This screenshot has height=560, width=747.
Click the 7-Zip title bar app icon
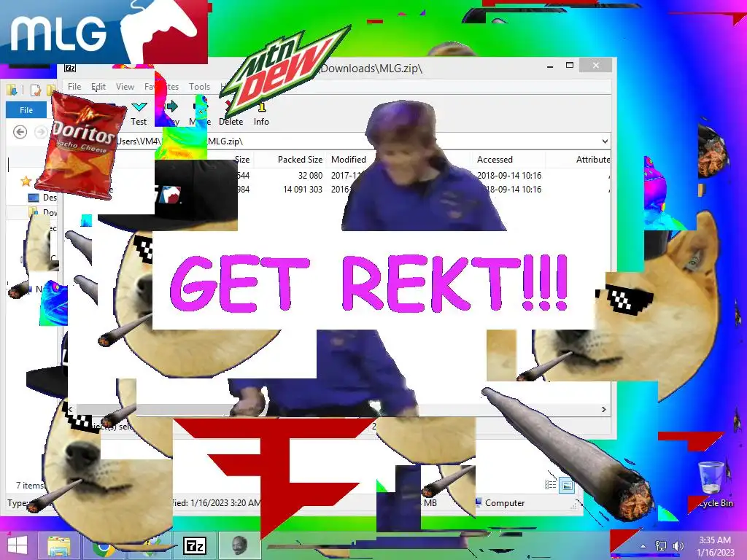point(70,68)
